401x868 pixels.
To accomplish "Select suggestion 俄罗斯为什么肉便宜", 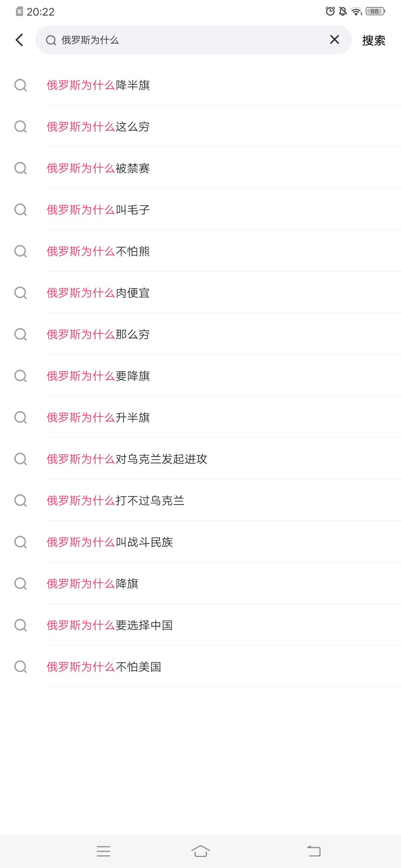I will point(98,293).
